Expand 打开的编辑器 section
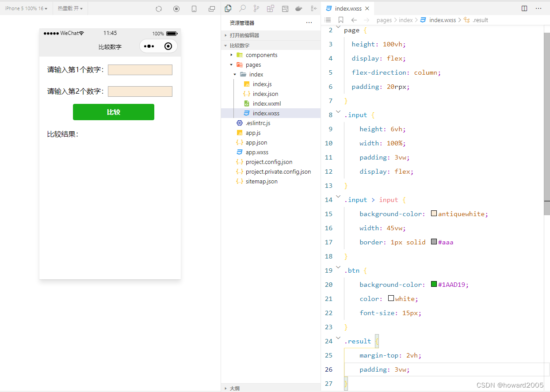This screenshot has width=550, height=392. pos(271,35)
